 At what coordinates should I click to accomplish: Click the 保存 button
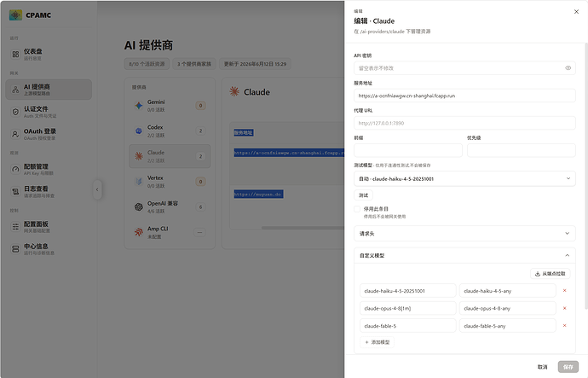(x=568, y=367)
